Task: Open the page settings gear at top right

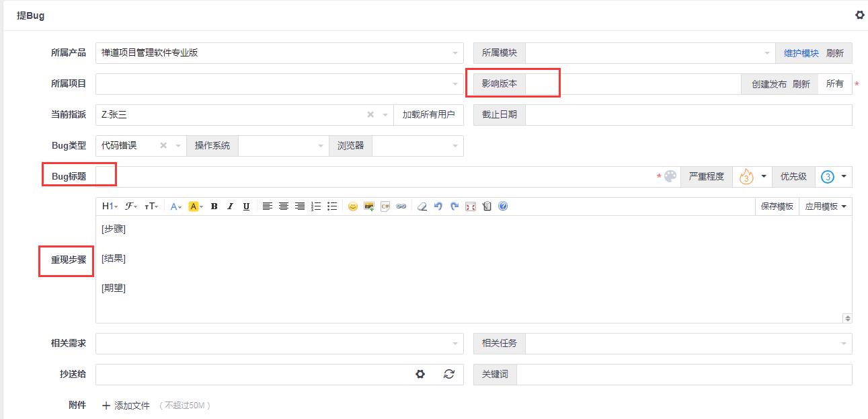Action: point(859,15)
